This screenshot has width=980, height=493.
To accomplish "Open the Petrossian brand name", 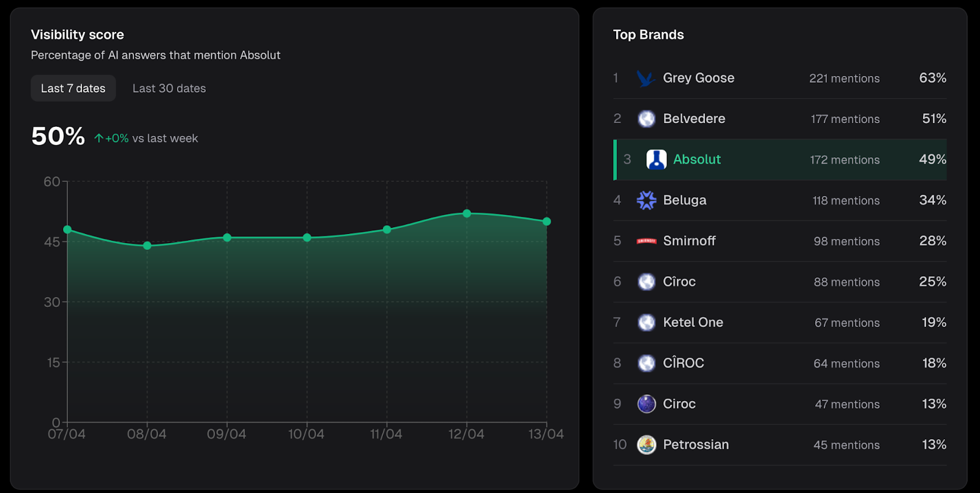I will click(696, 445).
